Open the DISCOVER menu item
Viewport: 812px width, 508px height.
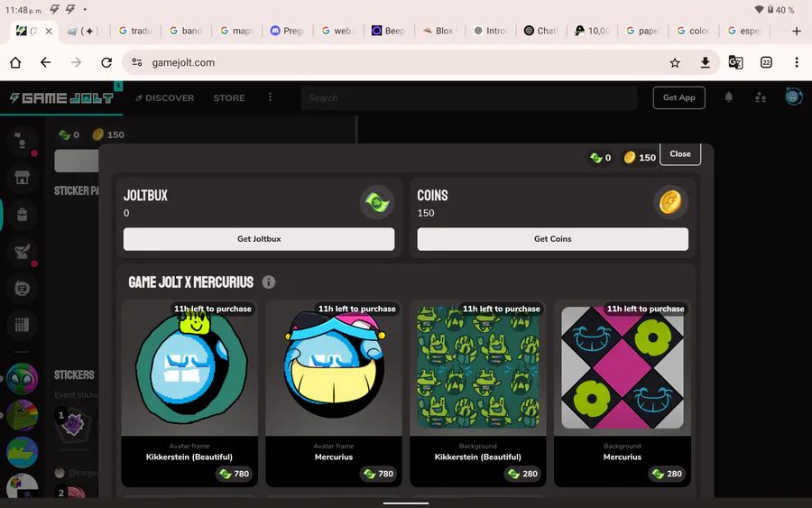pos(165,97)
